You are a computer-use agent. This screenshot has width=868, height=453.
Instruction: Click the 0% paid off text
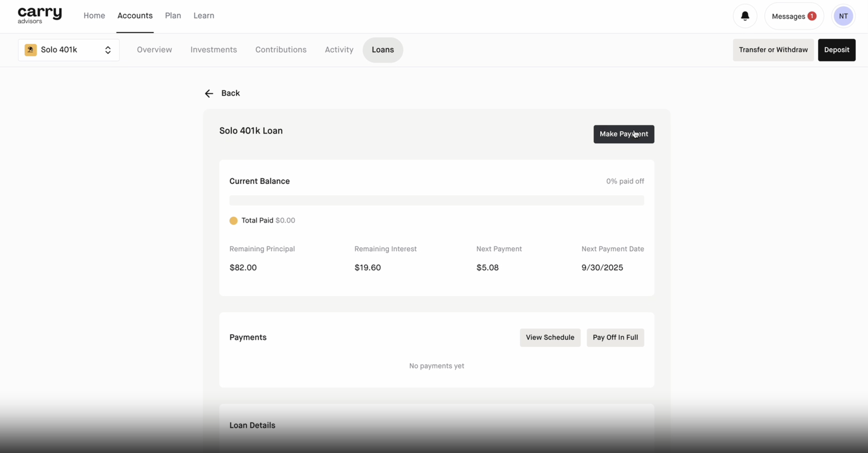click(x=625, y=181)
